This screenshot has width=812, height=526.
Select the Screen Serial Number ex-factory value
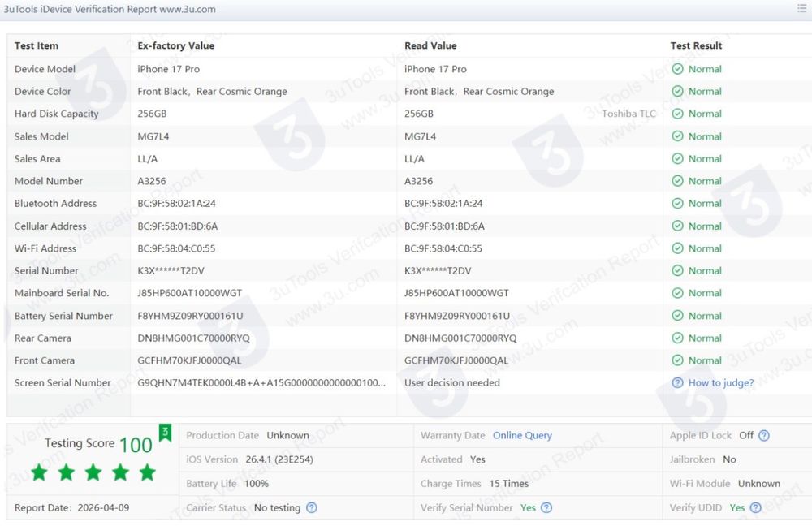click(261, 382)
